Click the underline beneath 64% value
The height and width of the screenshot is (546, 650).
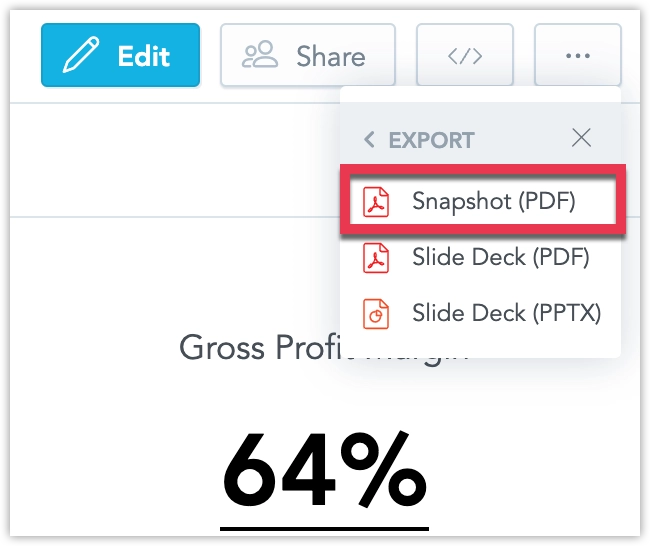pos(324,529)
